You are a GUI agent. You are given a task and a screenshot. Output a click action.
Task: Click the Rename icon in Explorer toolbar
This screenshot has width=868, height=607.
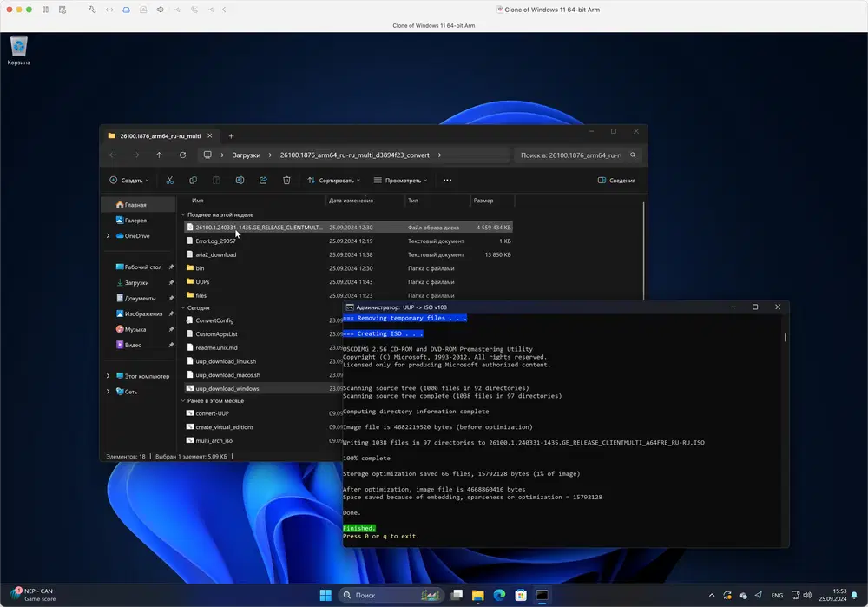[240, 181]
